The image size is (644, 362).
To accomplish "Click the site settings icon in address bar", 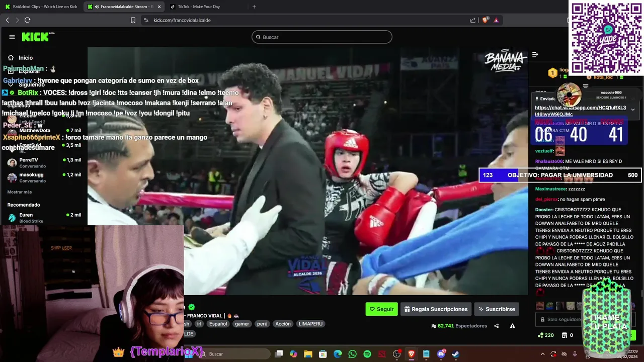I will (x=146, y=20).
